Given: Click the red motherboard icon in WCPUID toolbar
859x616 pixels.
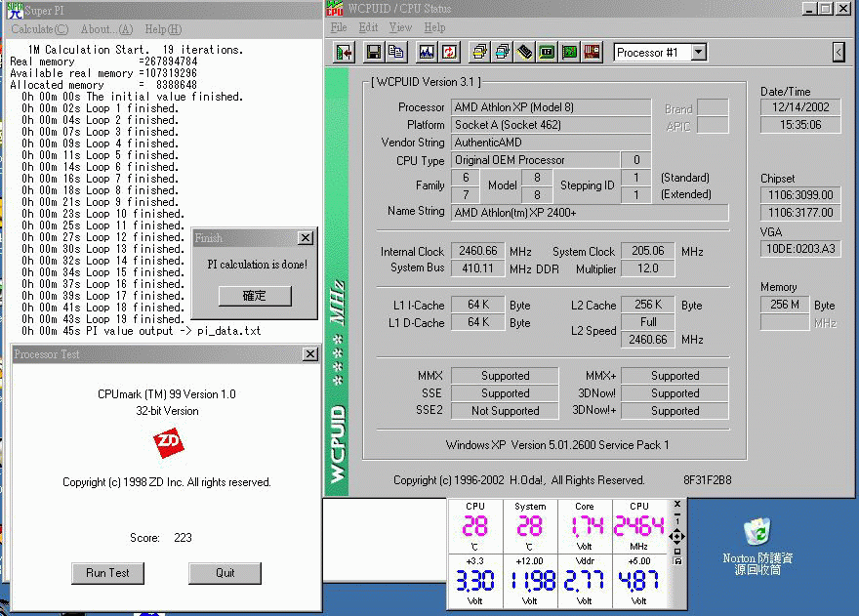Looking at the screenshot, I should 592,53.
